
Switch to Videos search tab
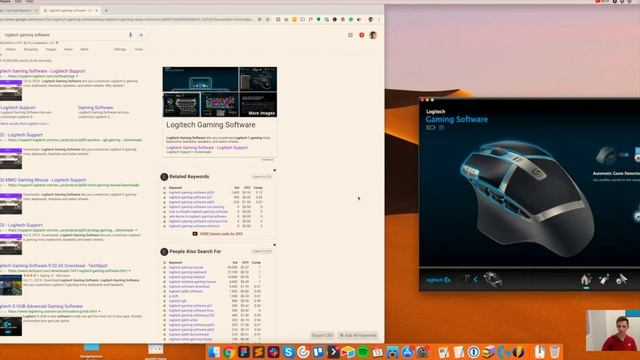pyautogui.click(x=11, y=49)
